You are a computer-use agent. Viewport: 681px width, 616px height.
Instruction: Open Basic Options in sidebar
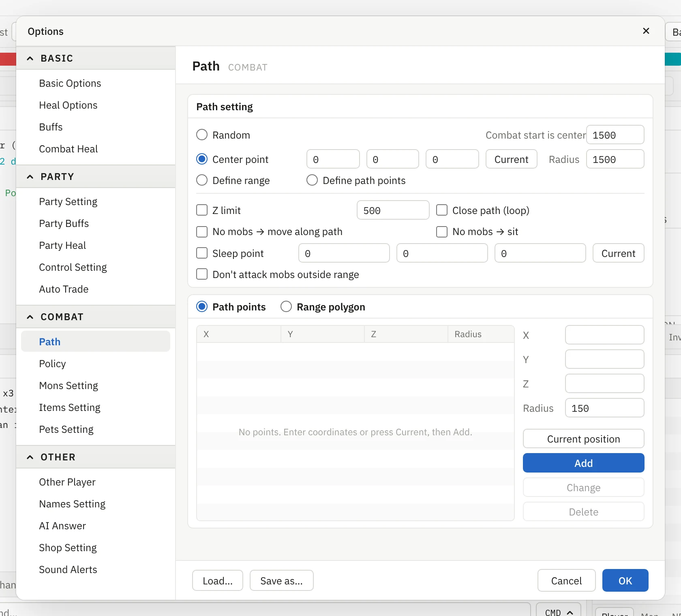96,83
